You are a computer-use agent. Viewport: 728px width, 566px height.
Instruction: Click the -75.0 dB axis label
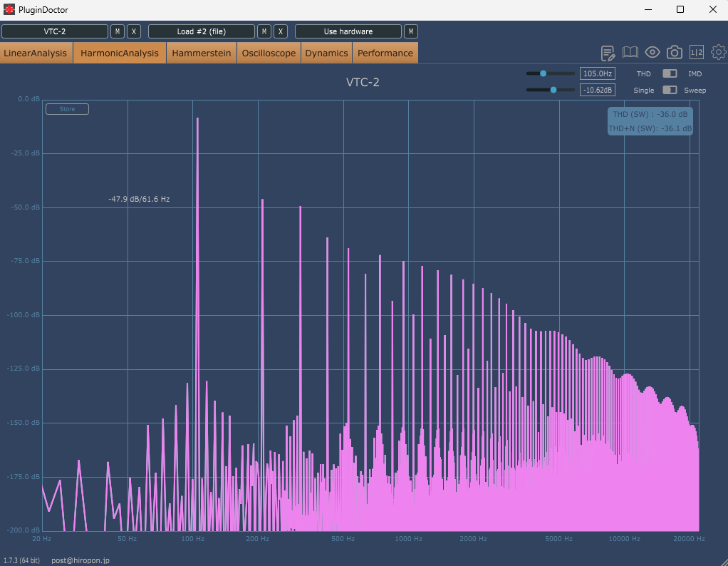[x=25, y=261]
